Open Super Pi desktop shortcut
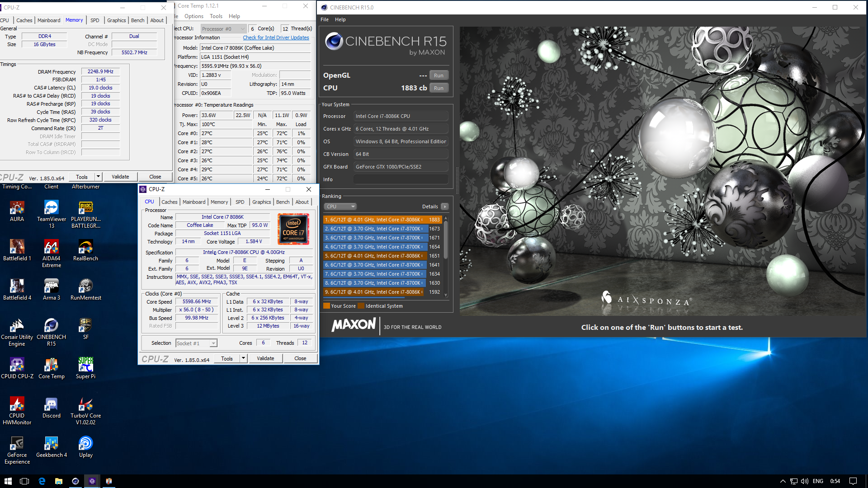 [x=86, y=369]
